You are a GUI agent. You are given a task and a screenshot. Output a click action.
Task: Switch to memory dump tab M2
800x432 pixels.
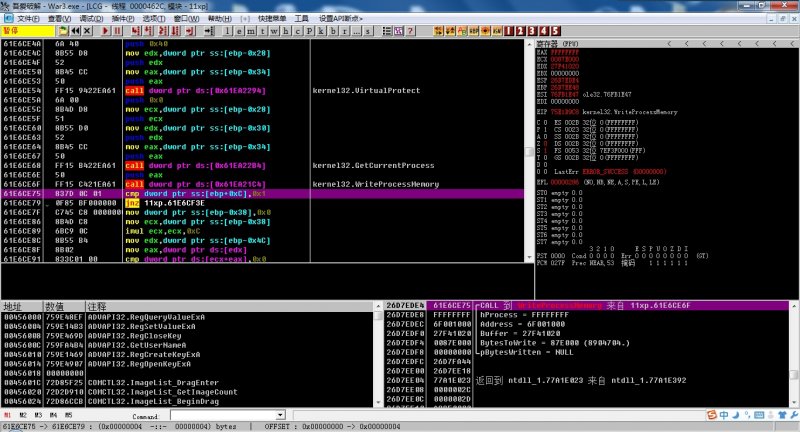tap(23, 415)
